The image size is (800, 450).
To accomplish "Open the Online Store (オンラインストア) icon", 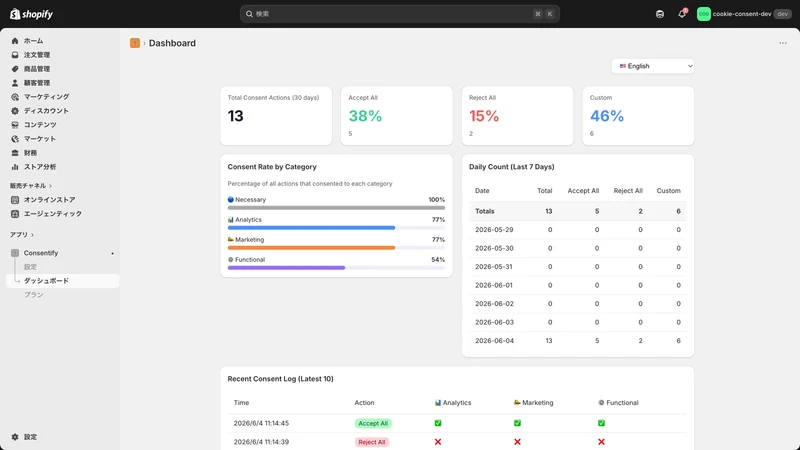I will (15, 200).
